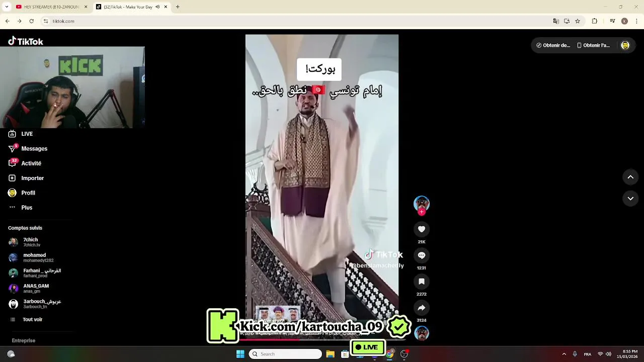
Task: Open the comments bubble icon
Action: tap(422, 255)
